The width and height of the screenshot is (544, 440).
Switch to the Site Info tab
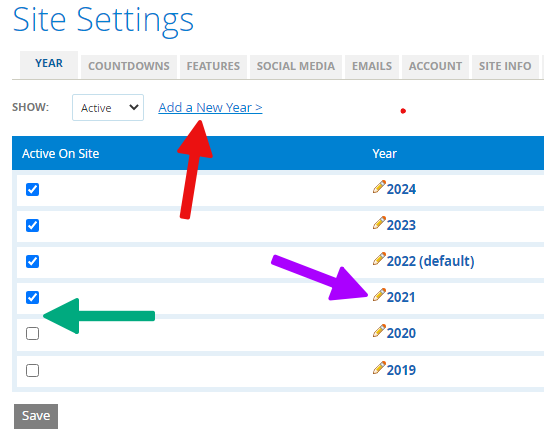point(505,66)
